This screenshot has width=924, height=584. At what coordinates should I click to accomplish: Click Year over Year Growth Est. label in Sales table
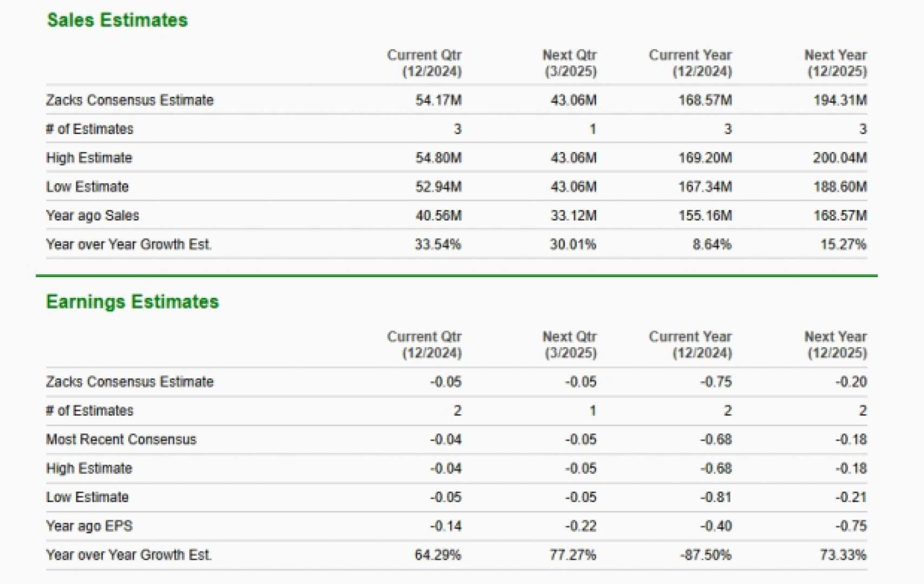point(129,244)
